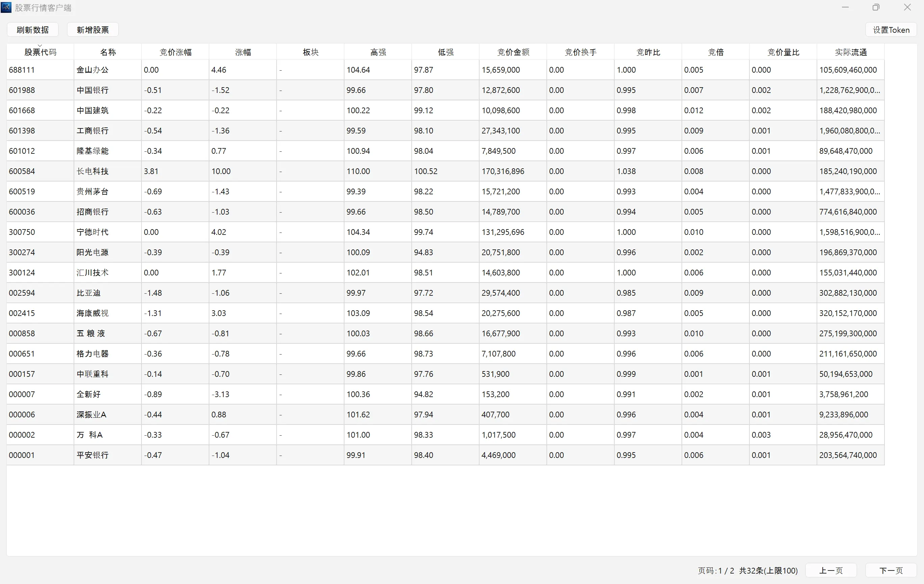Go to next page with 下一页
This screenshot has height=584, width=924.
coord(891,570)
